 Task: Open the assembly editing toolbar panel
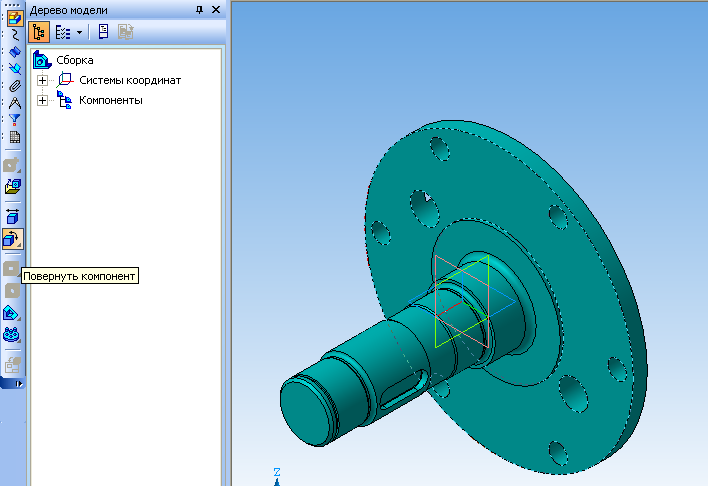click(15, 19)
